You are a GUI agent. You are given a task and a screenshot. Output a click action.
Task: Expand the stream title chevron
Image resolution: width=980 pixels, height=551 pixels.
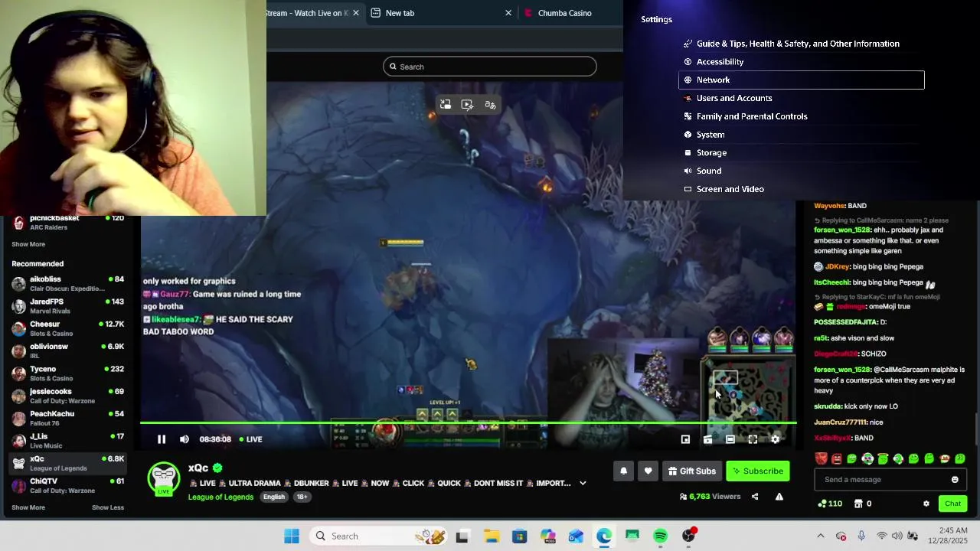point(583,484)
